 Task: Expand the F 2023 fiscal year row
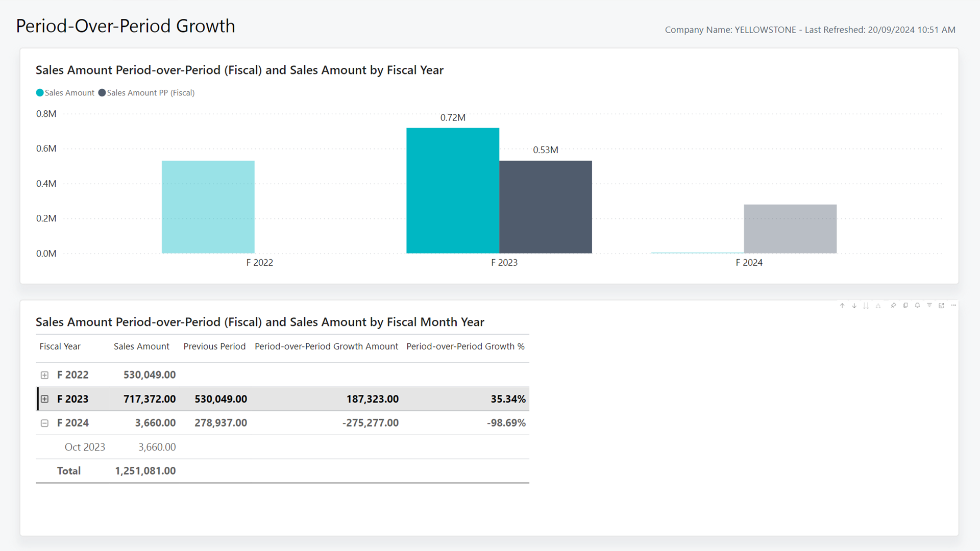tap(44, 398)
